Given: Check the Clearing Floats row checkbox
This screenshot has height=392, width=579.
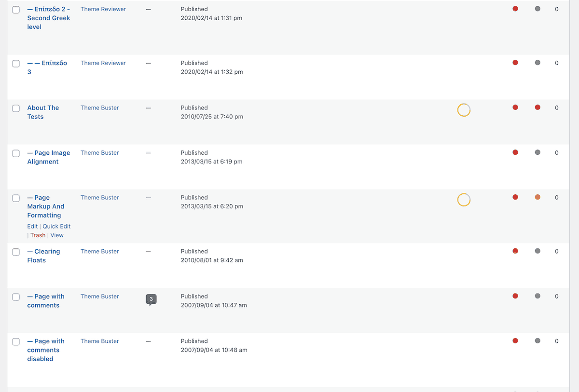Looking at the screenshot, I should (x=16, y=252).
